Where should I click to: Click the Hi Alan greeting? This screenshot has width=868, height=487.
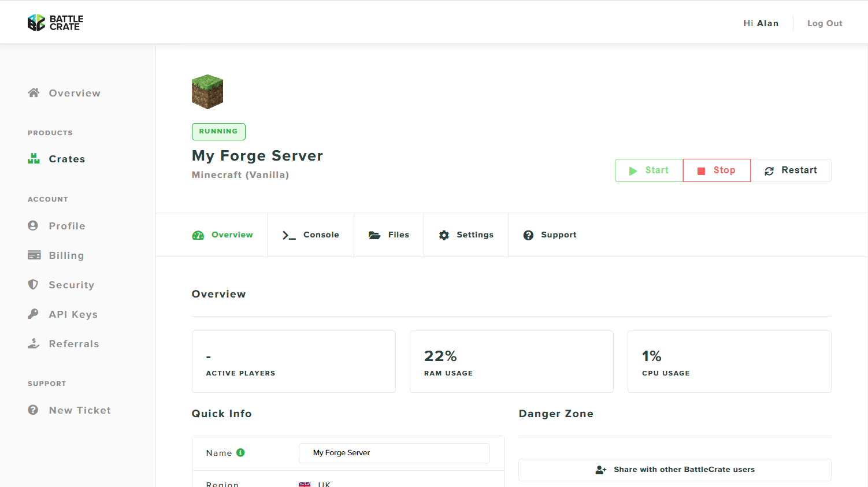click(x=761, y=23)
